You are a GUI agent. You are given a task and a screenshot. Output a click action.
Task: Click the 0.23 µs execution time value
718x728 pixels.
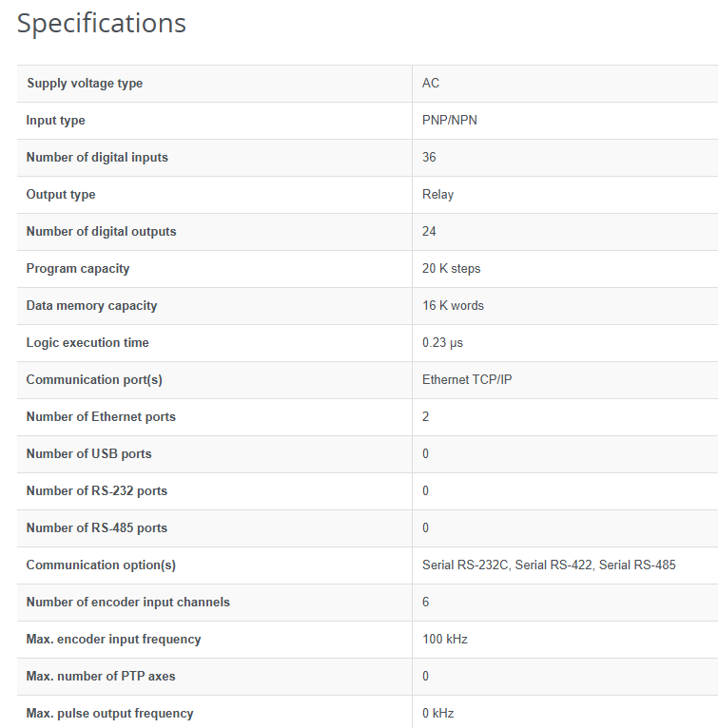coord(443,343)
